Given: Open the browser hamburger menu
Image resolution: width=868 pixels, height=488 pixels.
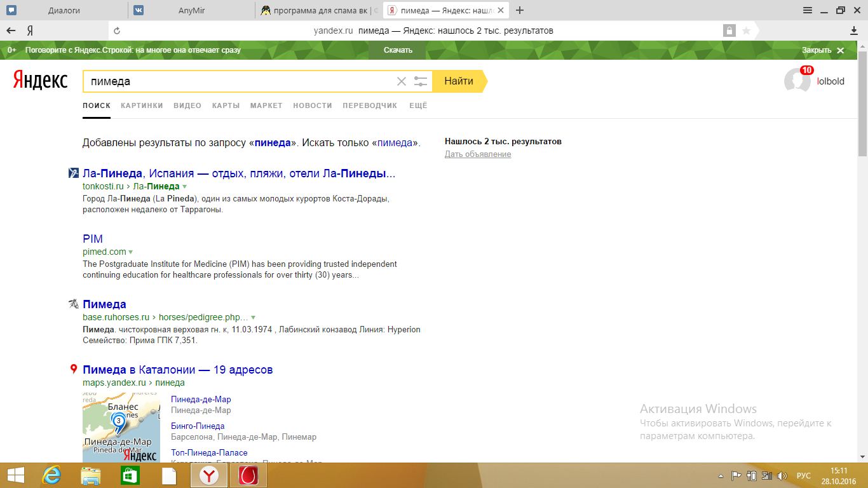Looking at the screenshot, I should tap(808, 10).
